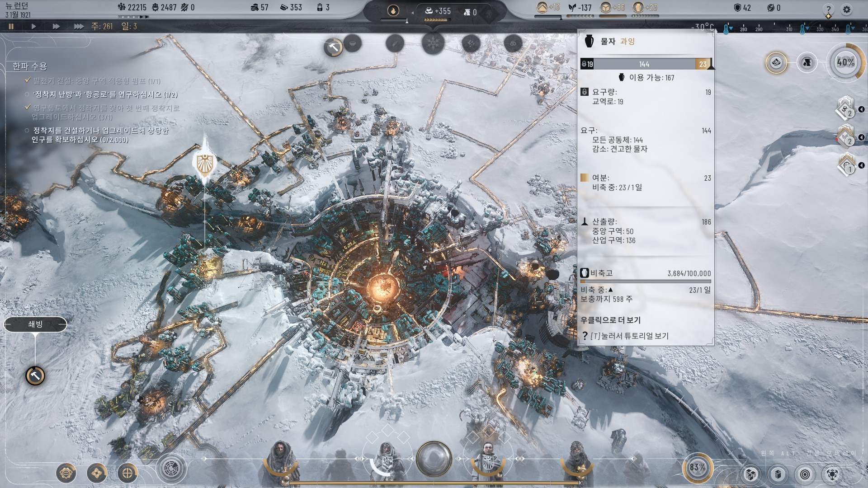The width and height of the screenshot is (868, 488).
Task: Expand the third notification stack arrow
Action: [861, 165]
